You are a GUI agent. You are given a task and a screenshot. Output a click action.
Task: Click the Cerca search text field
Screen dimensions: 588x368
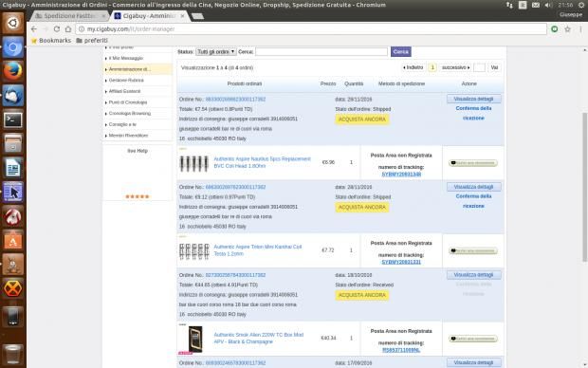pyautogui.click(x=322, y=52)
